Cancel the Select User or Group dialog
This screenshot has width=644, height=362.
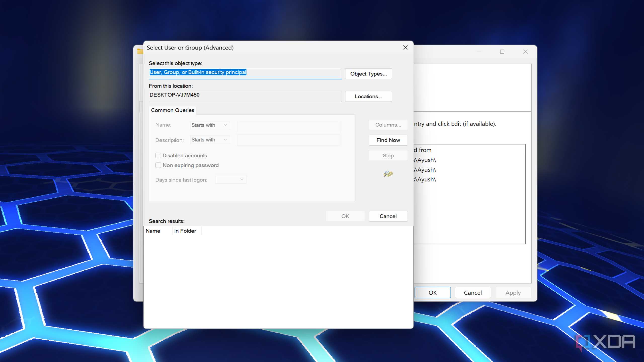point(388,216)
